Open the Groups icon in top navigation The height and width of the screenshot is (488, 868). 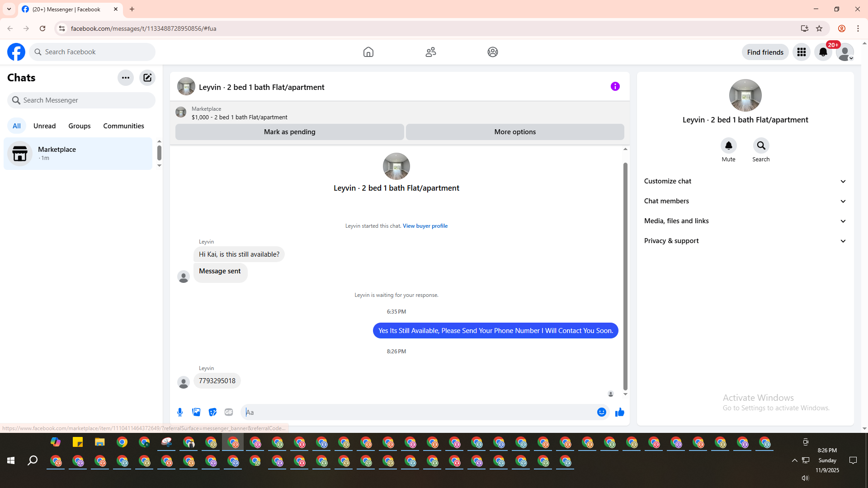point(493,52)
